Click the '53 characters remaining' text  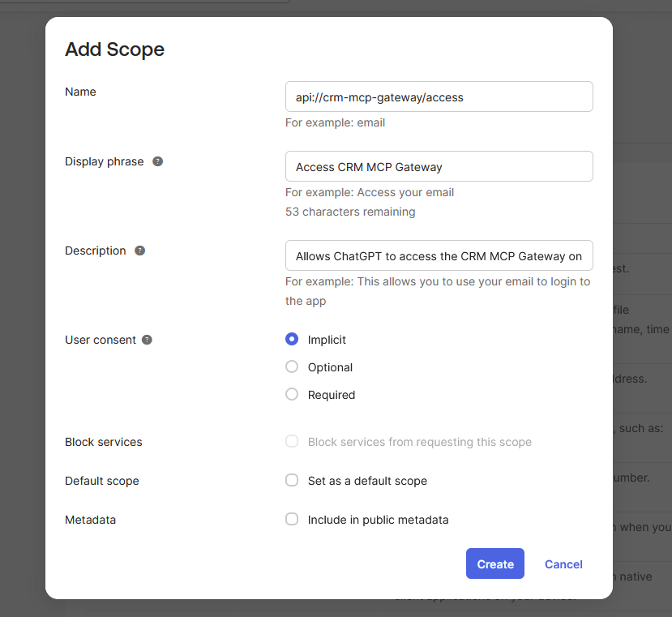tap(350, 212)
